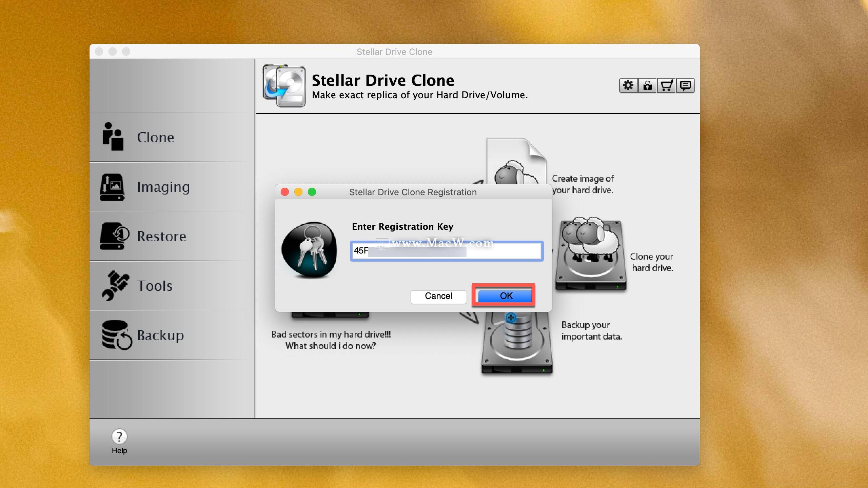Click the Registration Key input field

447,251
